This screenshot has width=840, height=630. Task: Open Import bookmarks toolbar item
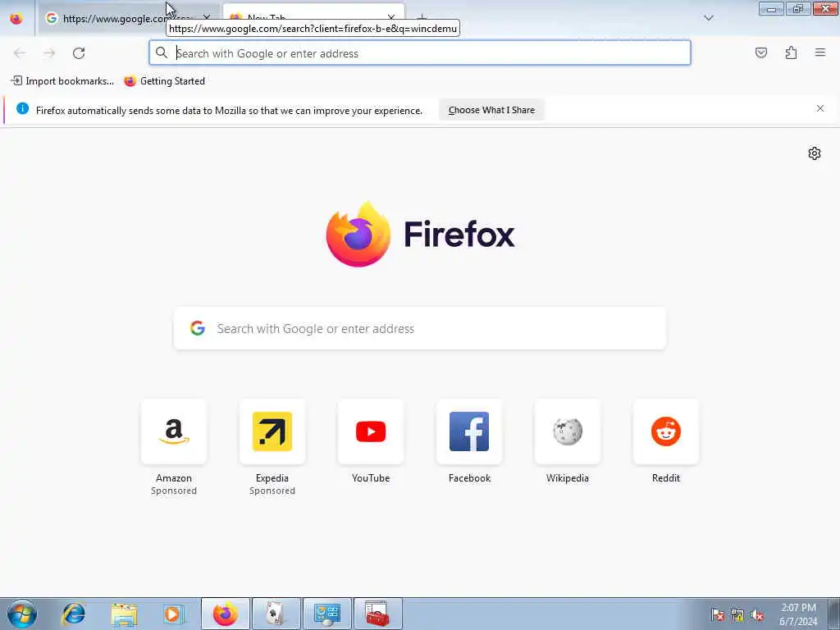(62, 81)
